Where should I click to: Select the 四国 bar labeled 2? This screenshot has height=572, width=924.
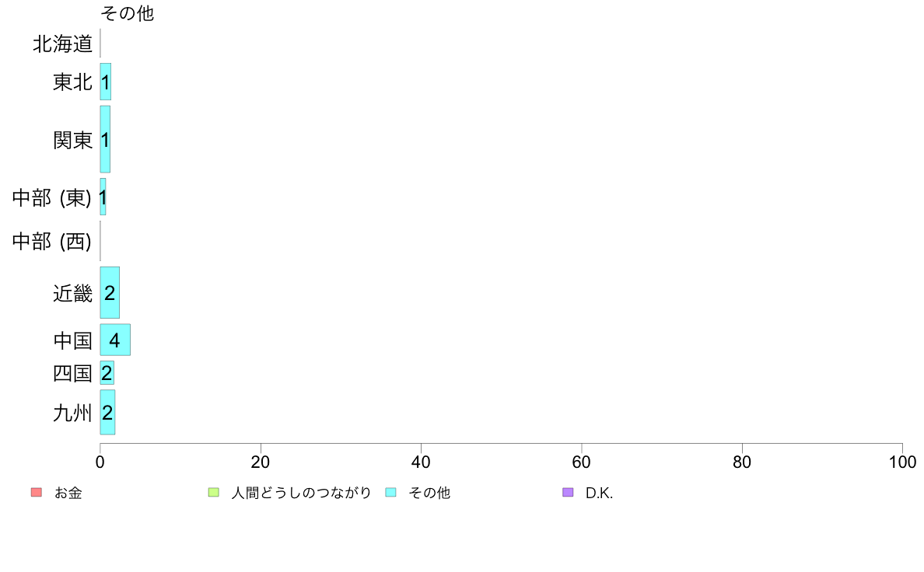pos(107,373)
